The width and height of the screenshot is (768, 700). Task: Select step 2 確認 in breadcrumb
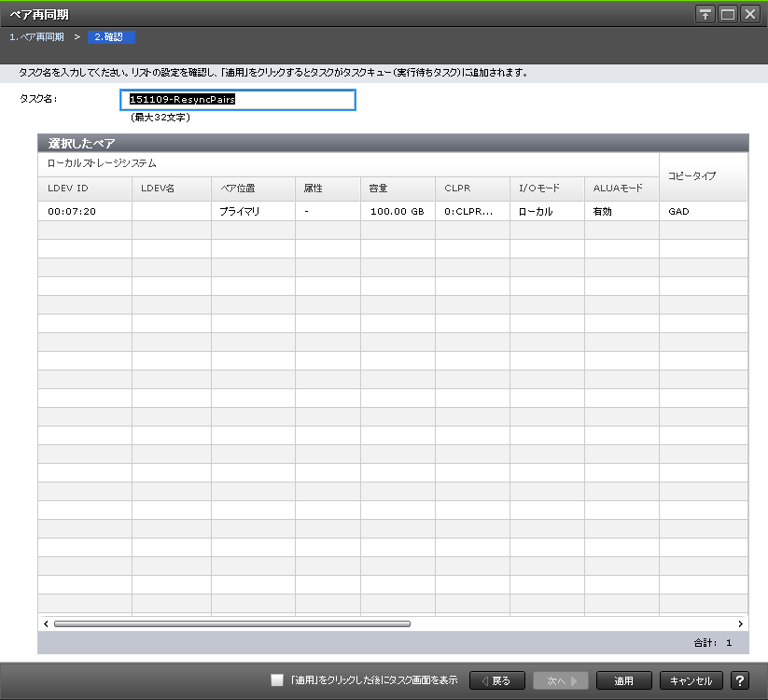click(x=111, y=37)
